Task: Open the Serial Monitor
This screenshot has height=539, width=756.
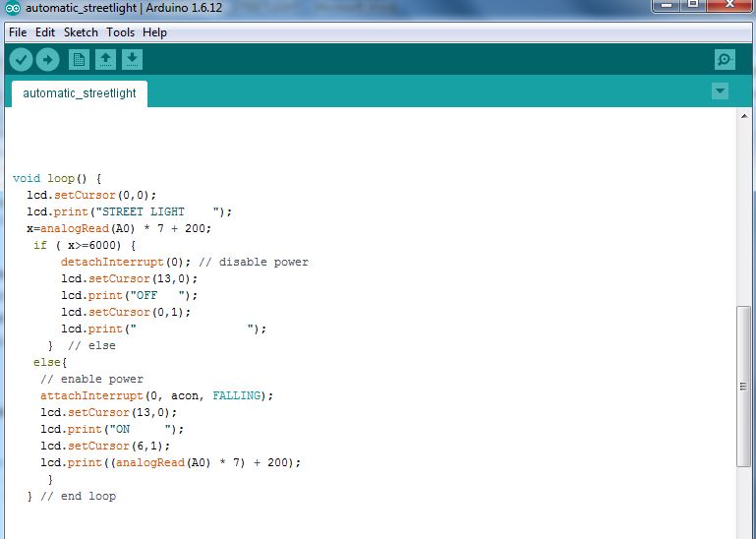Action: [725, 60]
